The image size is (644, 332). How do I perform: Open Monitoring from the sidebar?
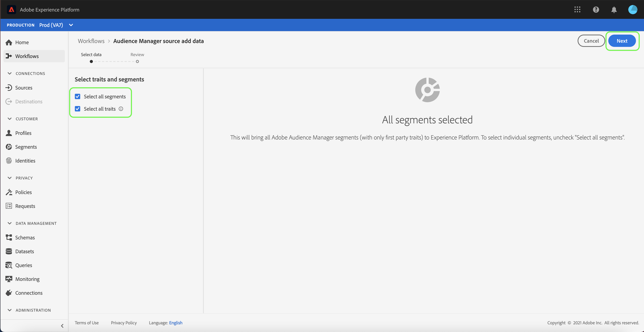pyautogui.click(x=27, y=279)
